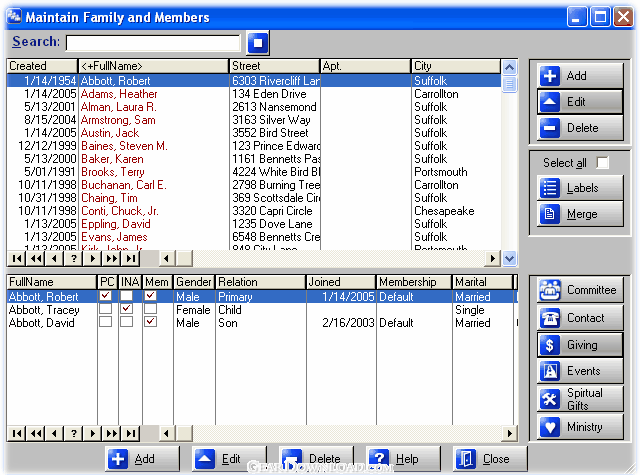The height and width of the screenshot is (475, 640).
Task: Jump to last member record
Action: point(131,433)
